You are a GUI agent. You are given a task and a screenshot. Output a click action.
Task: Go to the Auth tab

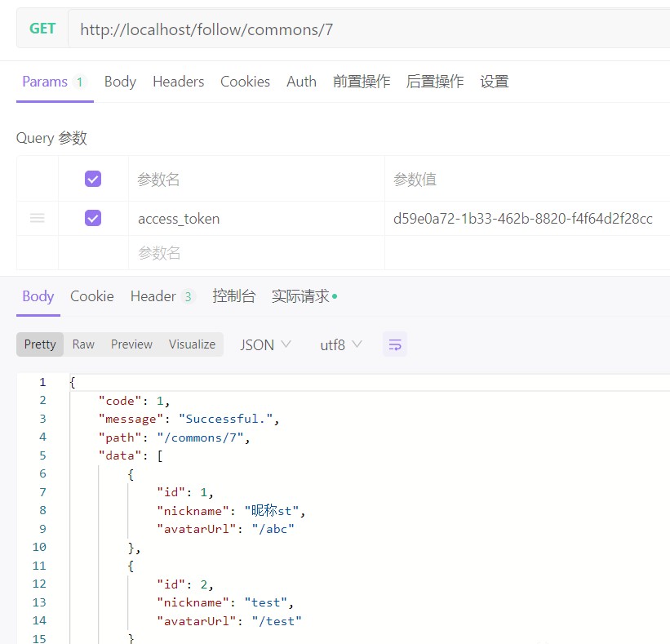coord(301,82)
